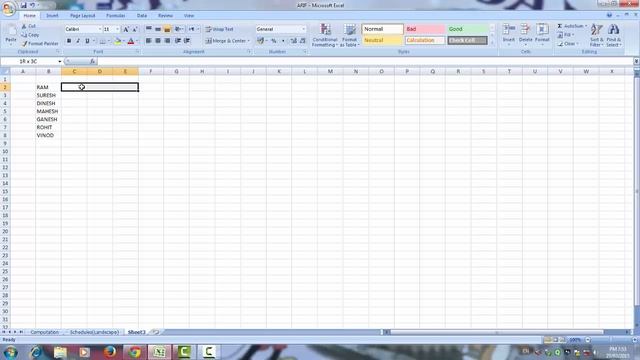Toggle Bold formatting
640x360 pixels.
pos(69,41)
